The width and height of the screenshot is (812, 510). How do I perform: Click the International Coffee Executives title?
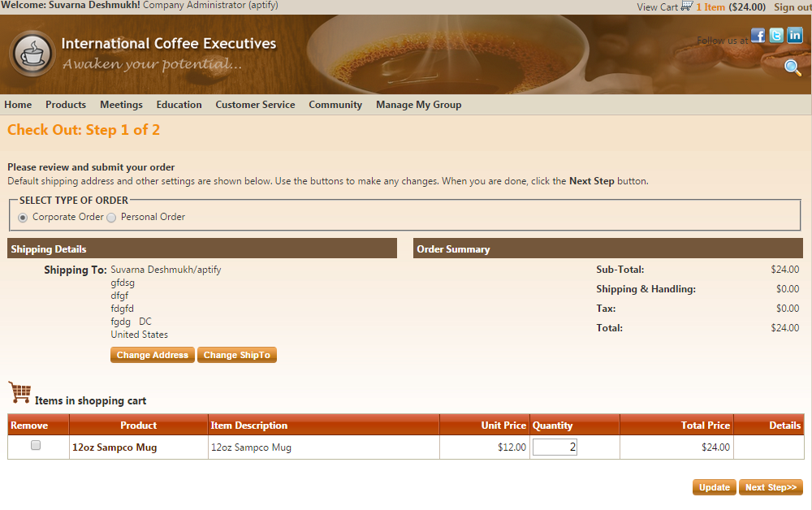point(169,44)
